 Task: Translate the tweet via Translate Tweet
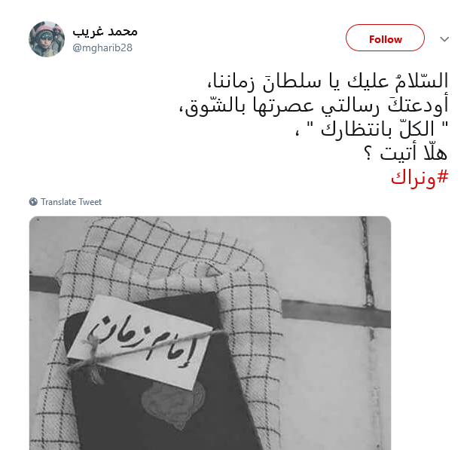coord(66,202)
